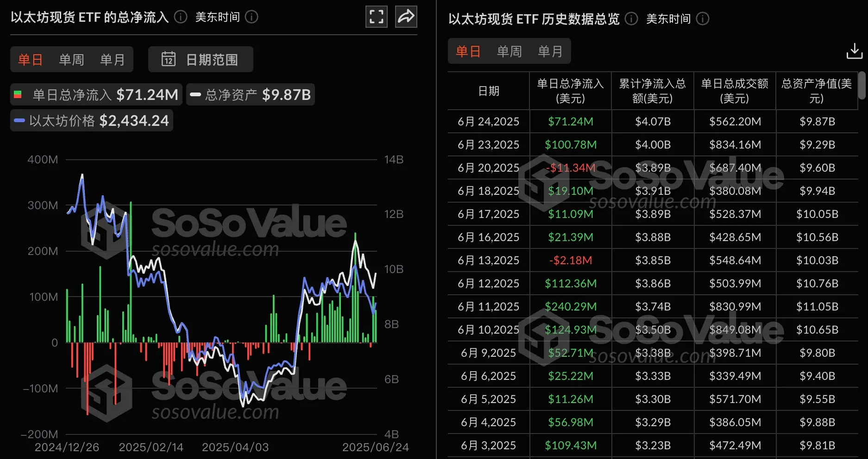Viewport: 868px width, 459px height.
Task: Click the fullscreen expand icon on the chart
Action: click(376, 16)
